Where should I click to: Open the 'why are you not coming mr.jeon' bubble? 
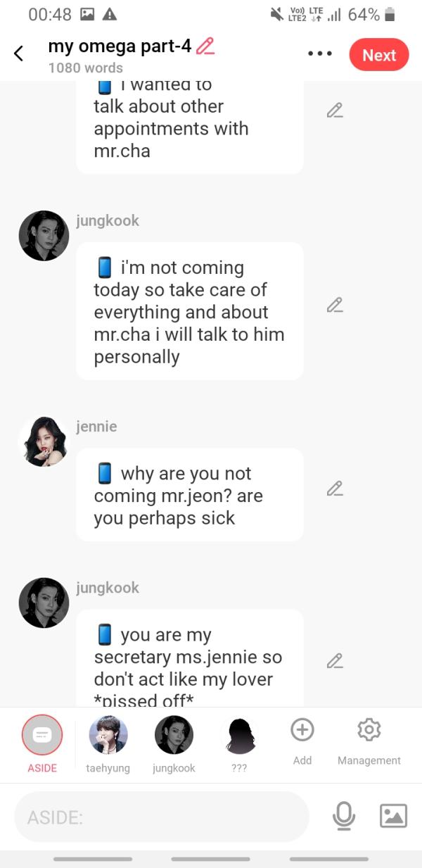click(190, 496)
